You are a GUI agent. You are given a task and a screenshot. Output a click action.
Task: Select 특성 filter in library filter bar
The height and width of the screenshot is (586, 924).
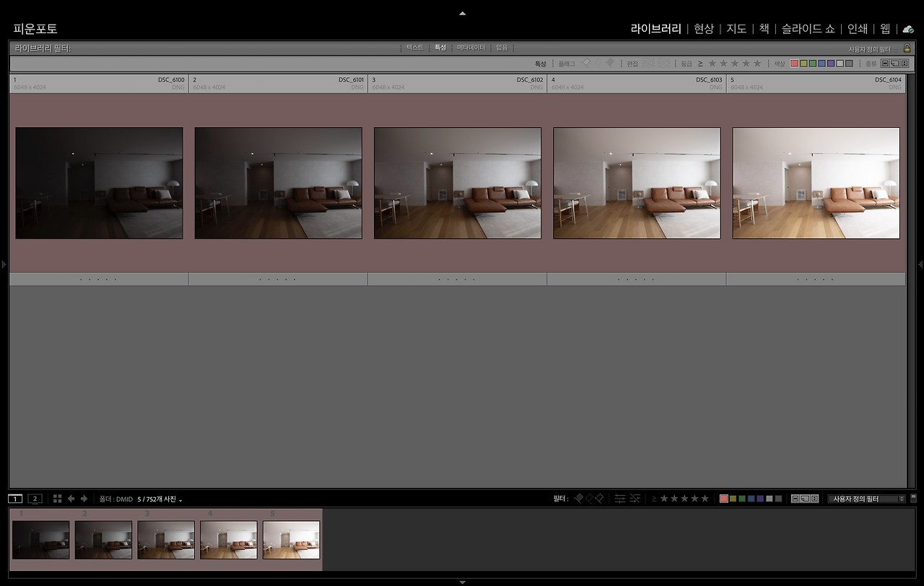click(x=440, y=48)
